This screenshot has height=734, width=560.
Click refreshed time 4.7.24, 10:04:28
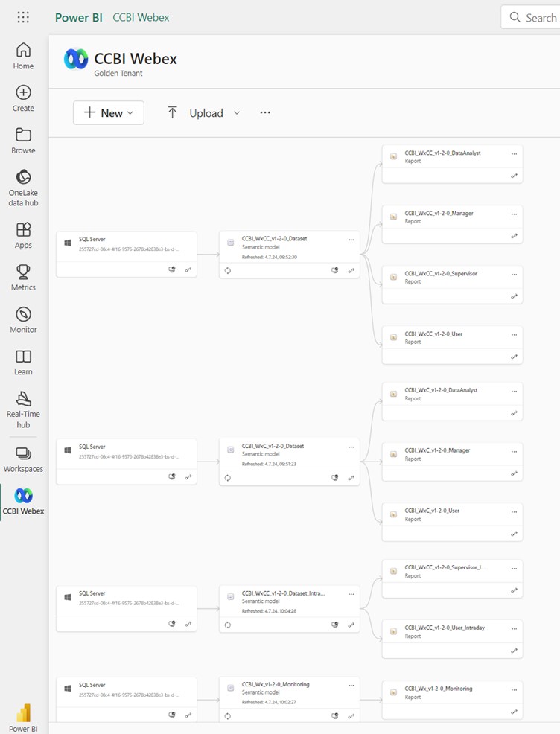(270, 611)
